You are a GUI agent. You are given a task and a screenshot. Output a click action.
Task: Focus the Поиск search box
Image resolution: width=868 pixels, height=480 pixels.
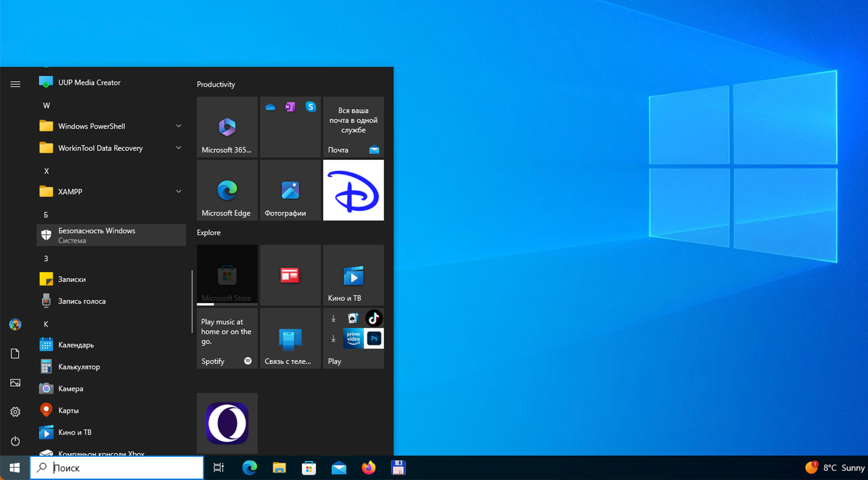[x=117, y=468]
